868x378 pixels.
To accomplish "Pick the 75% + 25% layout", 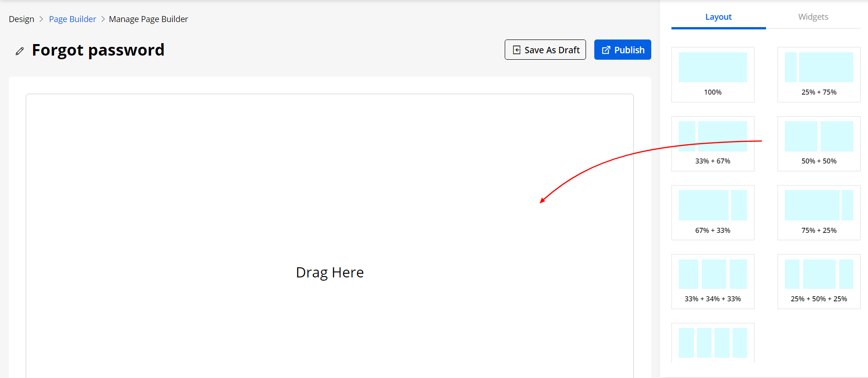I will (x=818, y=212).
